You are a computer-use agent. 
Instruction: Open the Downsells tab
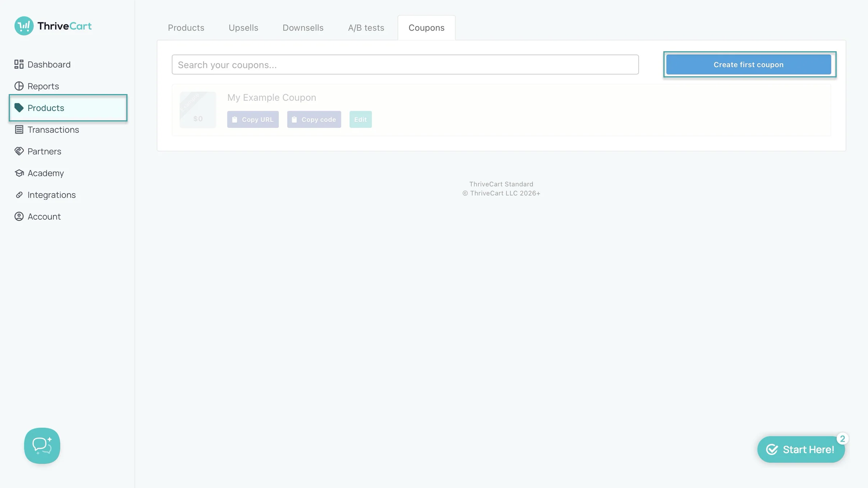point(303,28)
